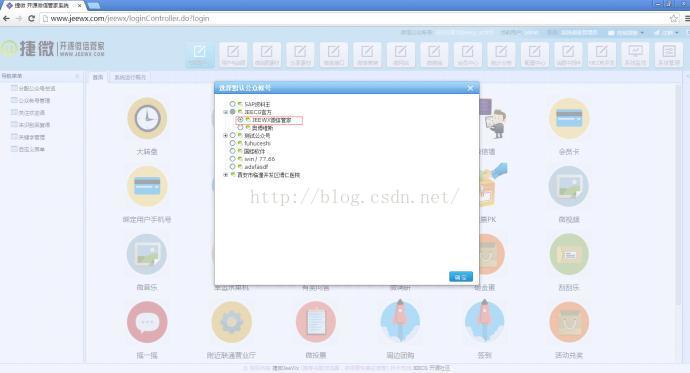Reload the page with the refresh icon
Image resolution: width=690 pixels, height=373 pixels.
pos(31,18)
